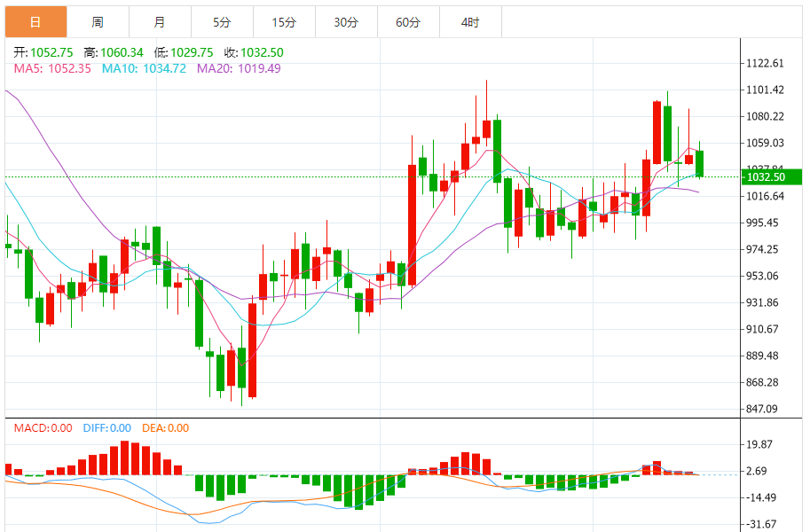Switch to the 月 monthly tab
The height and width of the screenshot is (532, 810).
tap(160, 22)
